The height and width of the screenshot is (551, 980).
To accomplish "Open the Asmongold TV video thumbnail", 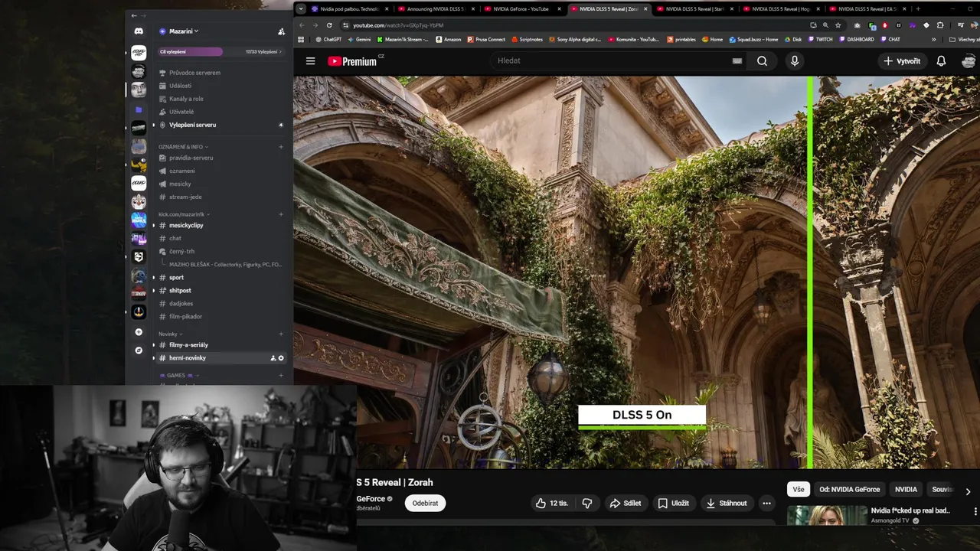I will tap(827, 515).
